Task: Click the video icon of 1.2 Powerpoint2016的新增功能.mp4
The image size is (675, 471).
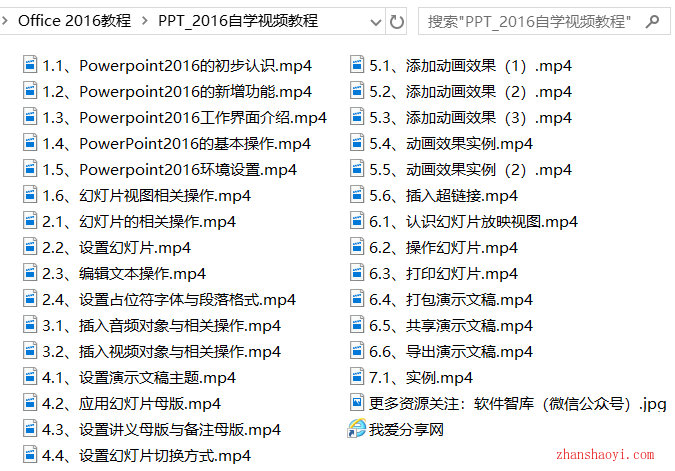Action: pyautogui.click(x=30, y=91)
